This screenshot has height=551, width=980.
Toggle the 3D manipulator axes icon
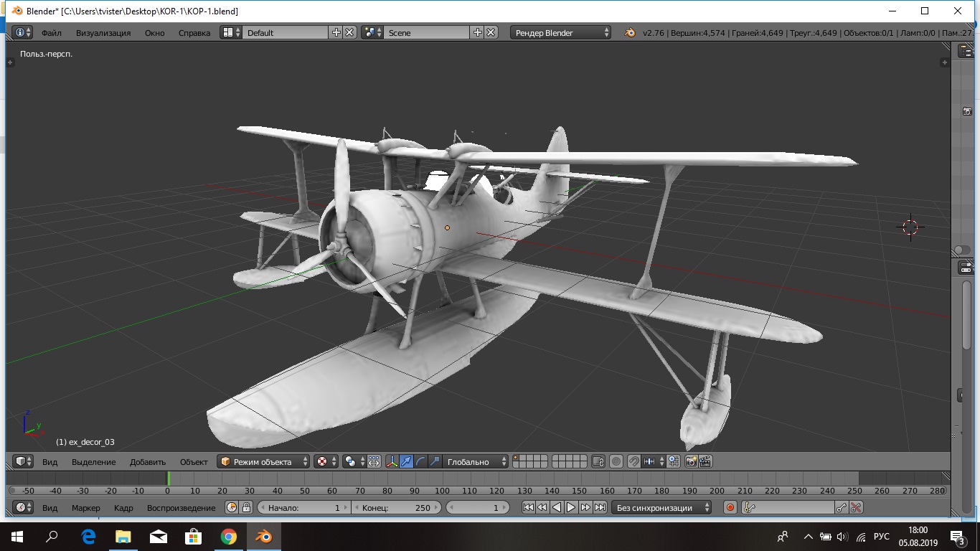tap(392, 462)
